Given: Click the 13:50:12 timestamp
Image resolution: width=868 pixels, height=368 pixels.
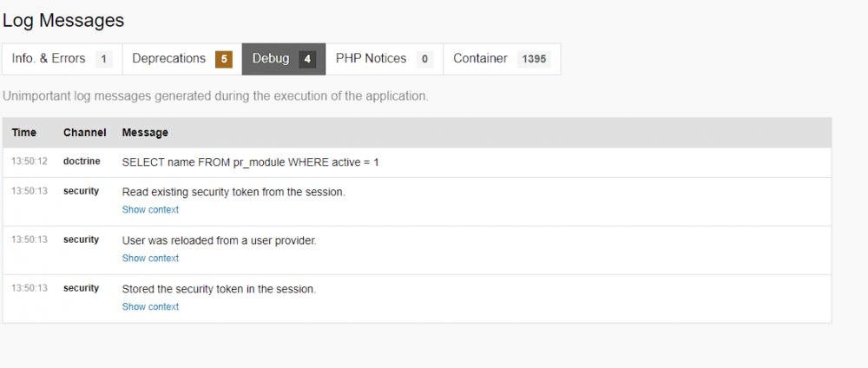Looking at the screenshot, I should click(30, 161).
